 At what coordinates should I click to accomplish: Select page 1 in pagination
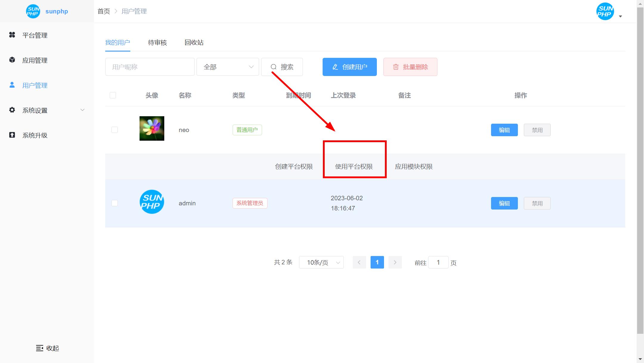point(377,262)
